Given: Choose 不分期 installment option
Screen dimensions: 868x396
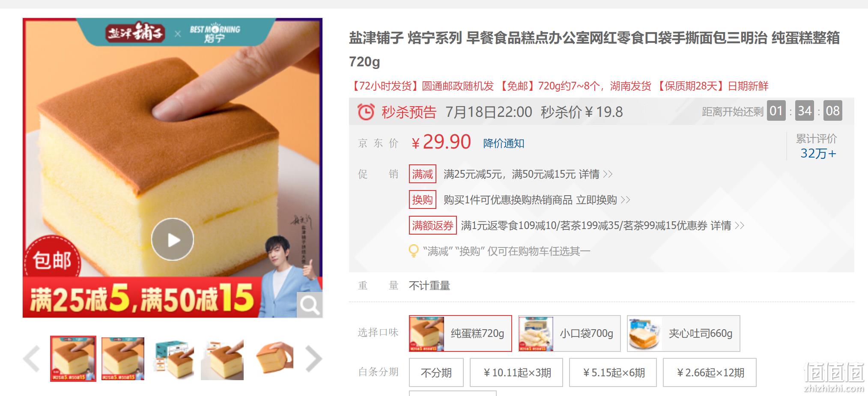Looking at the screenshot, I should coord(436,372).
